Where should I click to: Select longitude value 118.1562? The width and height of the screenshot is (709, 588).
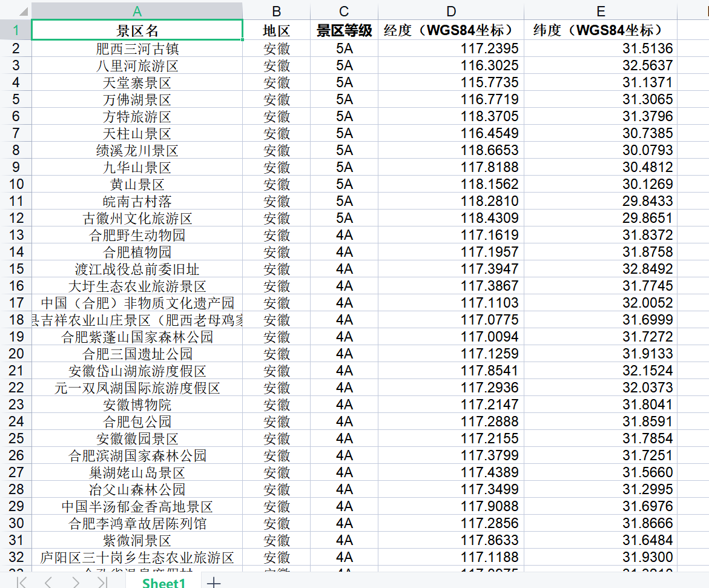[x=451, y=184]
